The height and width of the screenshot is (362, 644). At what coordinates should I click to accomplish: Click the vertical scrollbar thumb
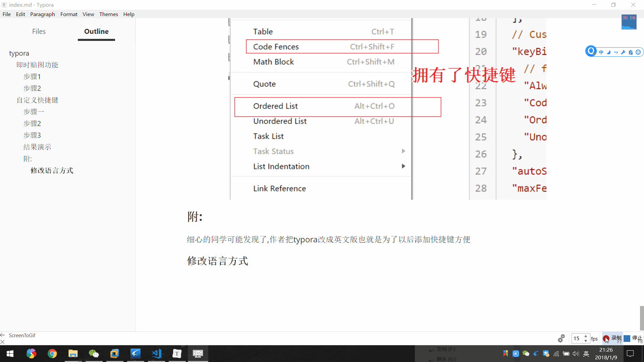pyautogui.click(x=642, y=318)
